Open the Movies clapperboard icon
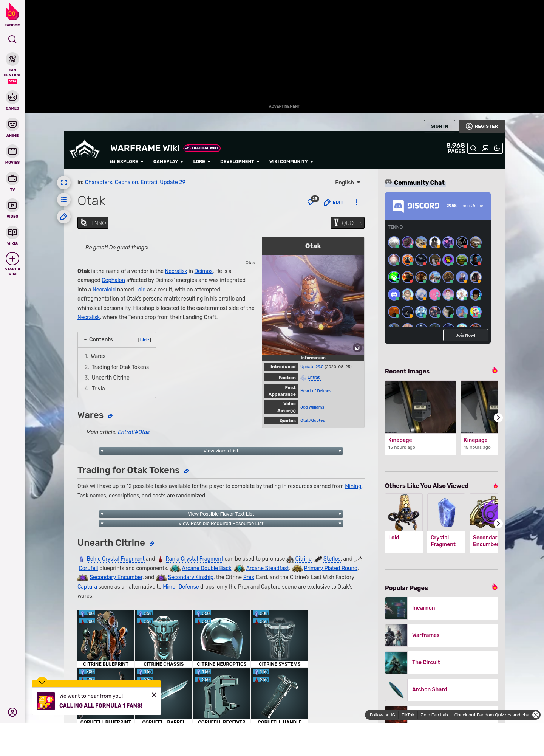 12,151
